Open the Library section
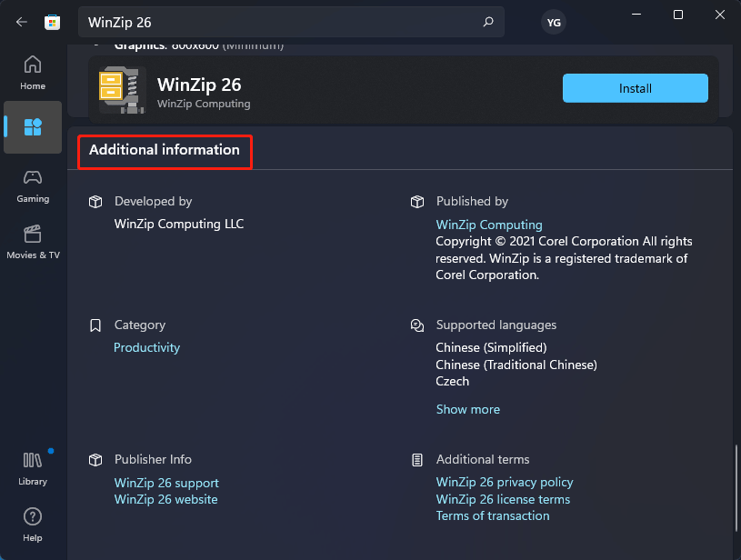Image resolution: width=741 pixels, height=560 pixels. pos(33,468)
